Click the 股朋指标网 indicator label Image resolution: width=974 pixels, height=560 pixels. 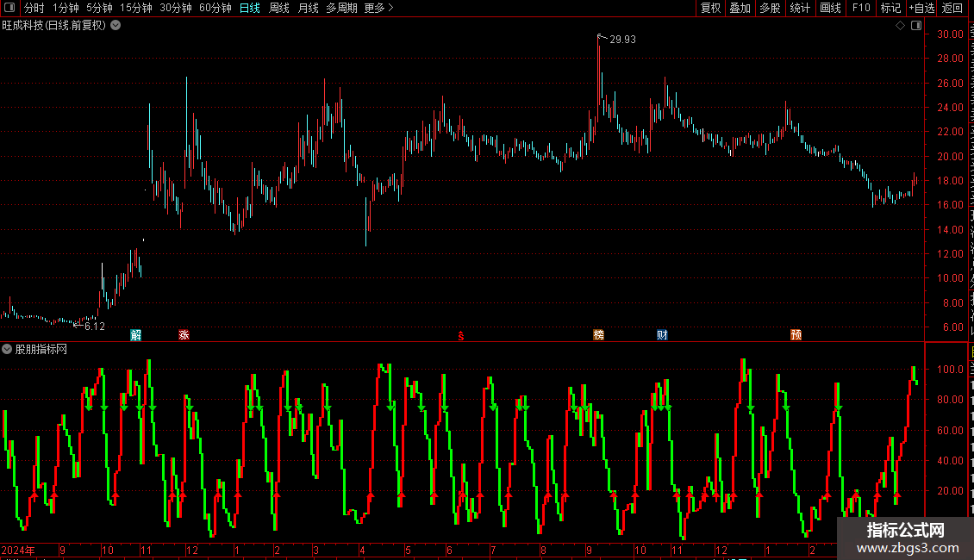[41, 350]
